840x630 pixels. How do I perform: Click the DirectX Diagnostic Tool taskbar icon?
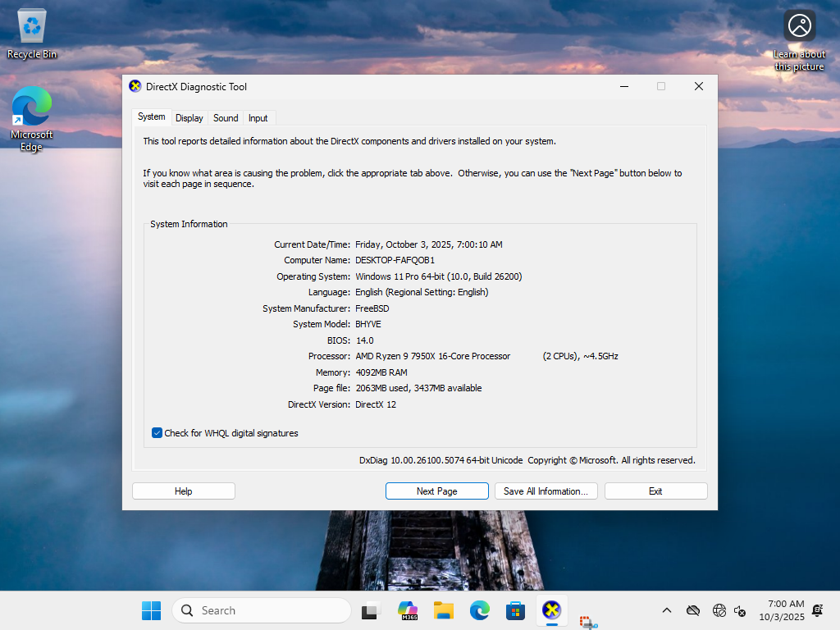pos(551,610)
